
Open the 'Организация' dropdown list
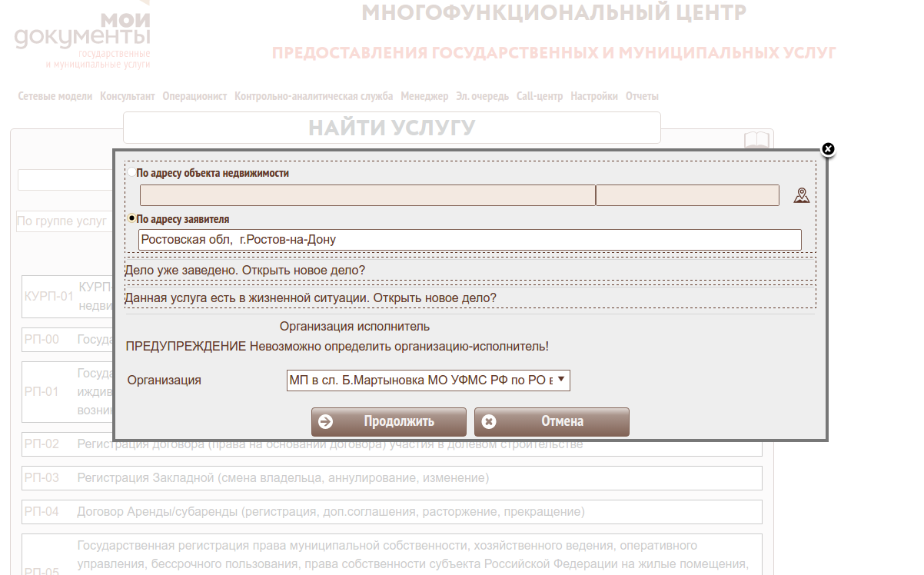point(428,380)
